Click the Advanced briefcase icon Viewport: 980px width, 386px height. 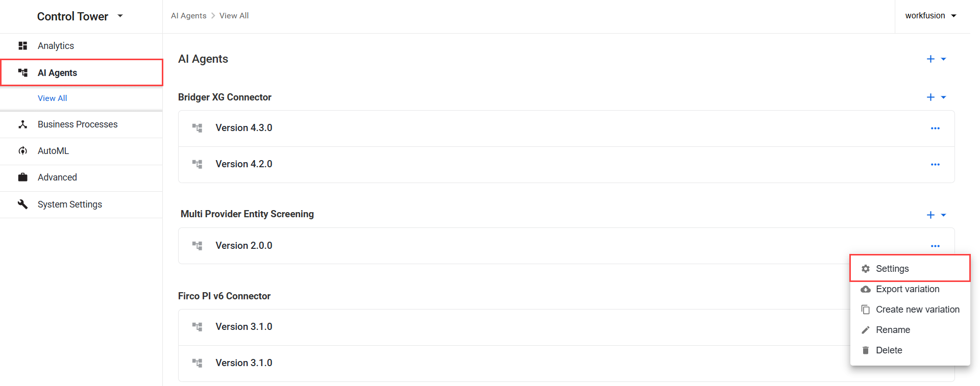click(x=22, y=177)
